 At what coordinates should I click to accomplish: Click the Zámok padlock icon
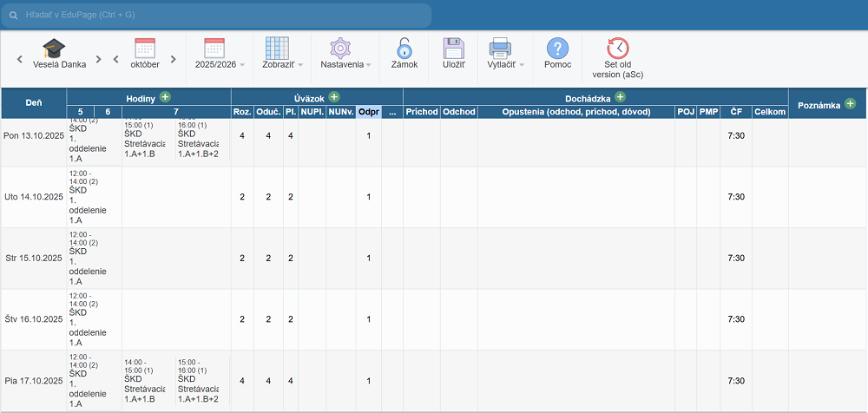[x=404, y=49]
